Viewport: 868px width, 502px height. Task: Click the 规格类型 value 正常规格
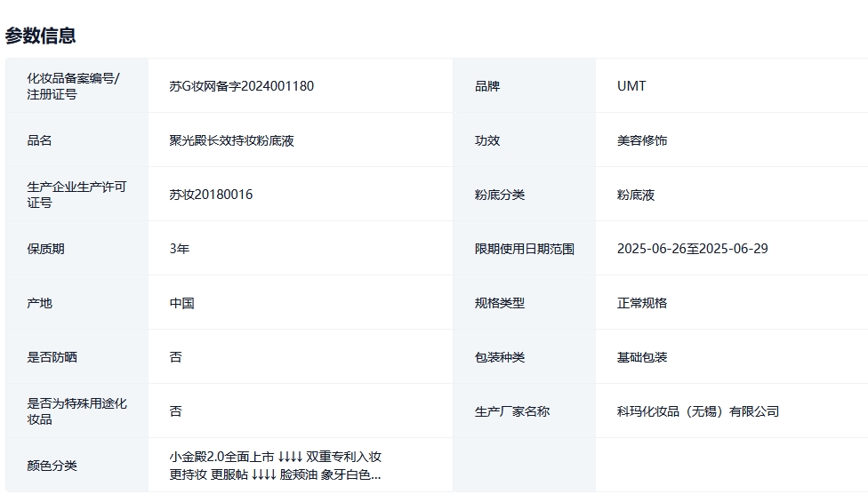641,303
